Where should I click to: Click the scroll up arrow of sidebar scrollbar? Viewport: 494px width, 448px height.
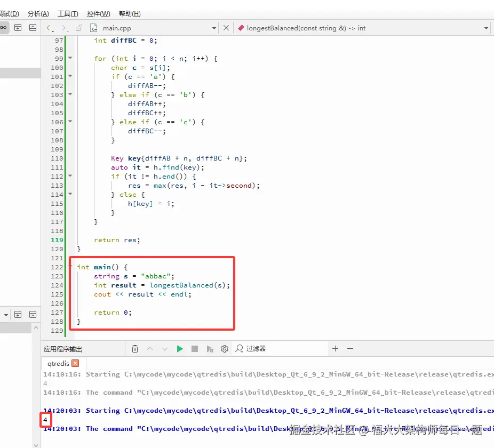(36, 327)
